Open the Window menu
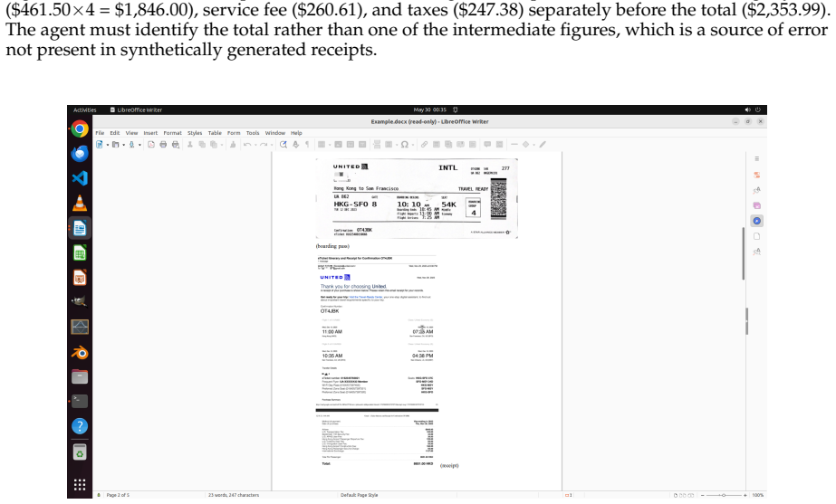Screen dimensions: 836x504 click(x=275, y=133)
